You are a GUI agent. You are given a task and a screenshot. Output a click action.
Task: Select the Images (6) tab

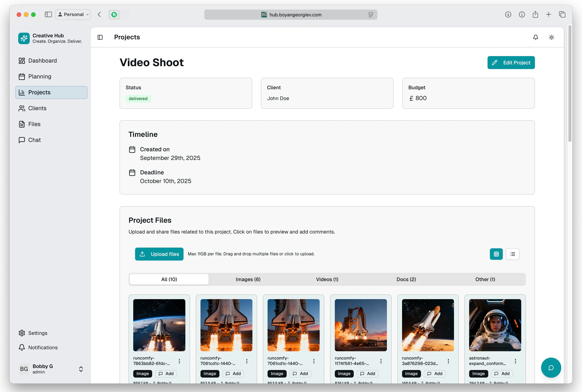coord(248,279)
